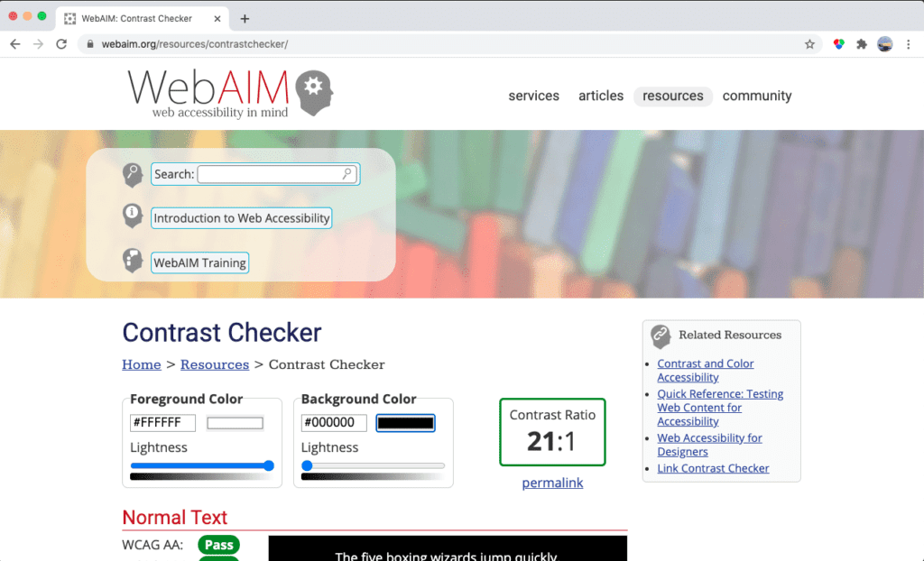Viewport: 924px width, 561px height.
Task: Open the articles menu item
Action: click(x=600, y=96)
